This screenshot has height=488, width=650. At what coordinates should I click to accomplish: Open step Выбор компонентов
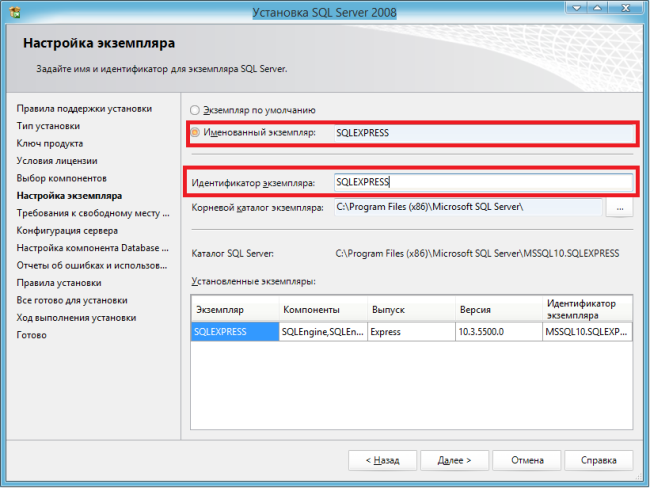click(x=61, y=178)
